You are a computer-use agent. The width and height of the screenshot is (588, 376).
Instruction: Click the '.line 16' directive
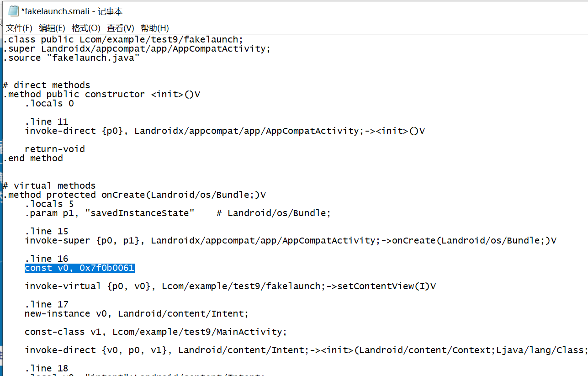47,259
